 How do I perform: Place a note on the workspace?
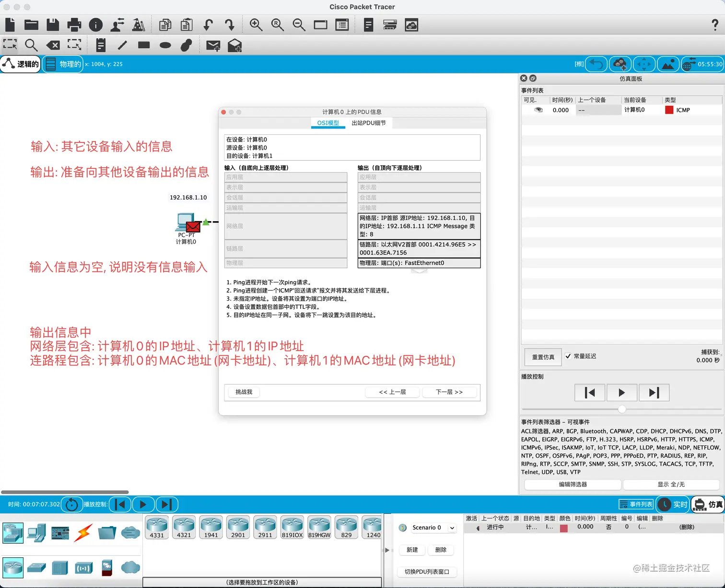101,45
